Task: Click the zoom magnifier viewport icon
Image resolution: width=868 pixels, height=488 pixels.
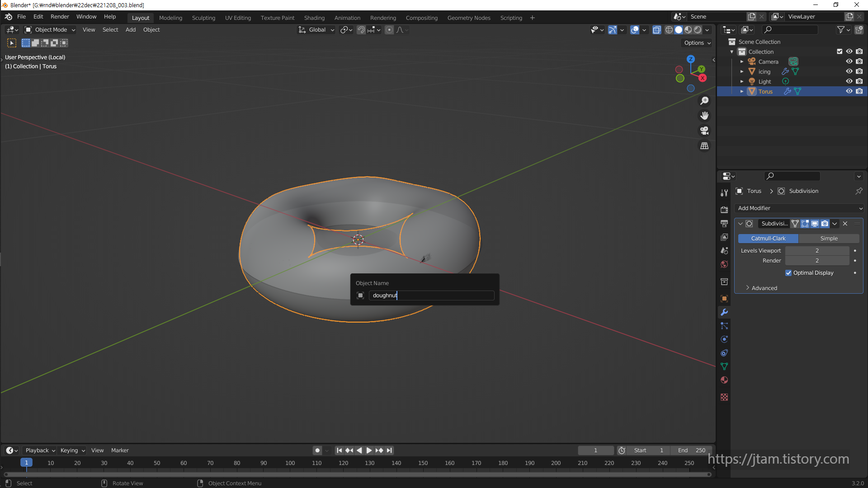Action: coord(704,101)
